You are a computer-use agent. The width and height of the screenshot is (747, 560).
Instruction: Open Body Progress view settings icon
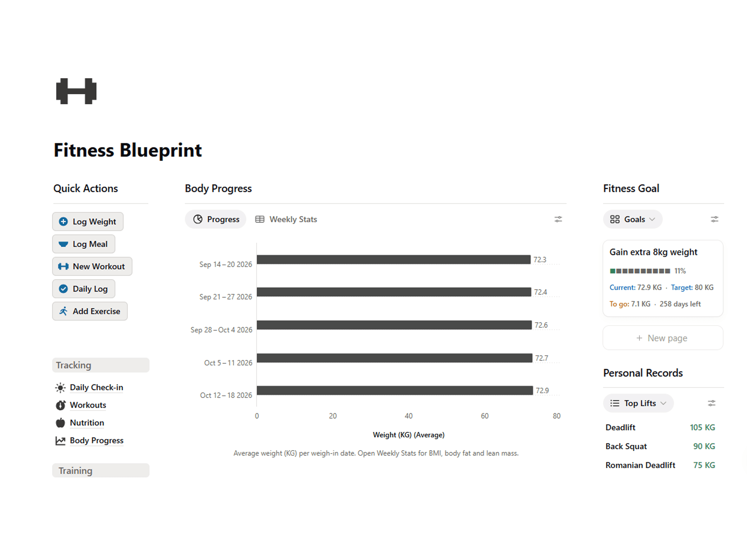point(558,219)
